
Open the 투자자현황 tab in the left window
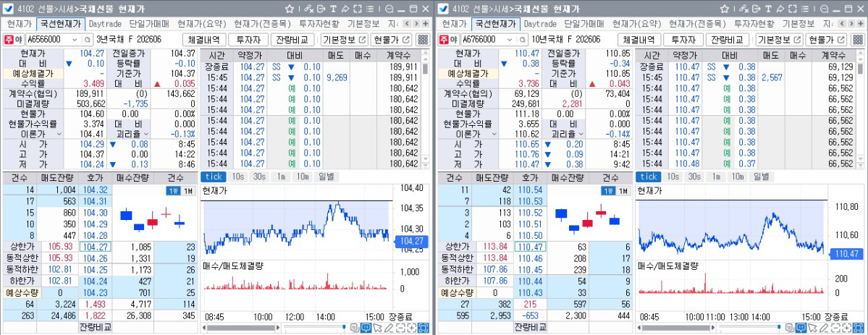tap(319, 24)
